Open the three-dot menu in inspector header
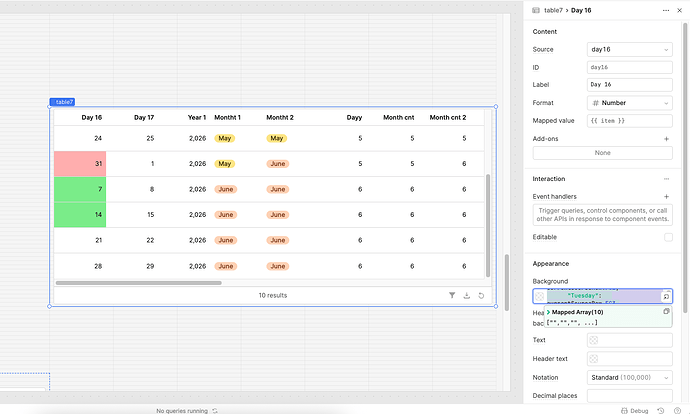 point(666,10)
